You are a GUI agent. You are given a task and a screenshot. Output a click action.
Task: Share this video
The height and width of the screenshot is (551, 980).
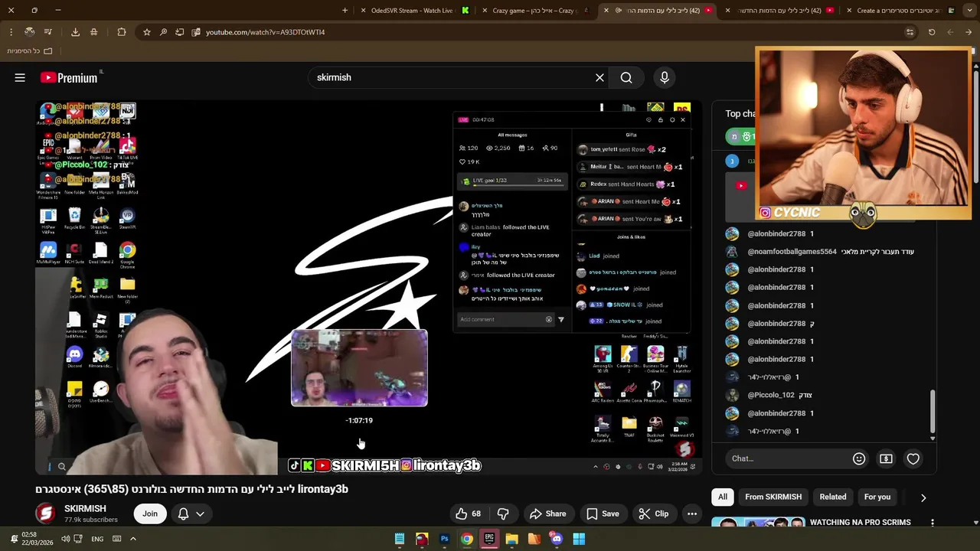[x=547, y=514]
